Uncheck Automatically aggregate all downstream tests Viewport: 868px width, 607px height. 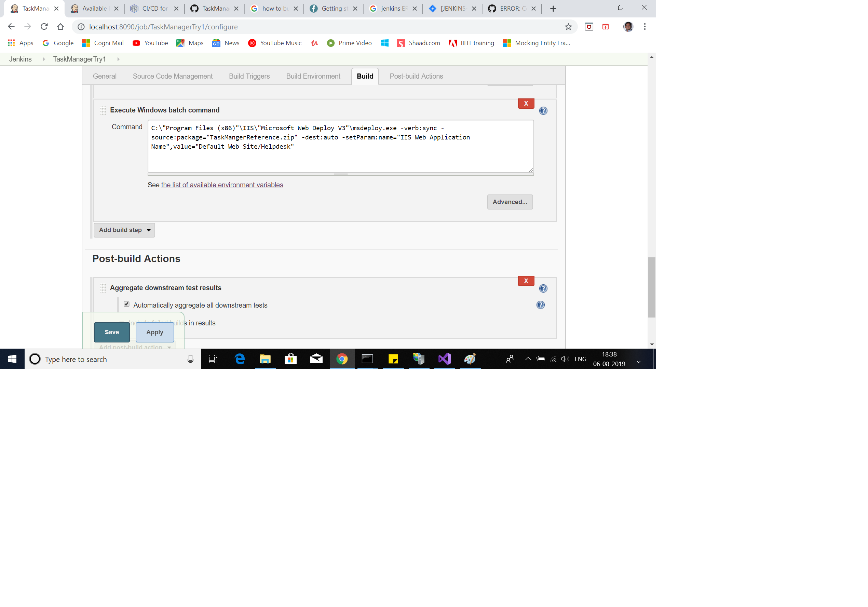click(x=127, y=304)
